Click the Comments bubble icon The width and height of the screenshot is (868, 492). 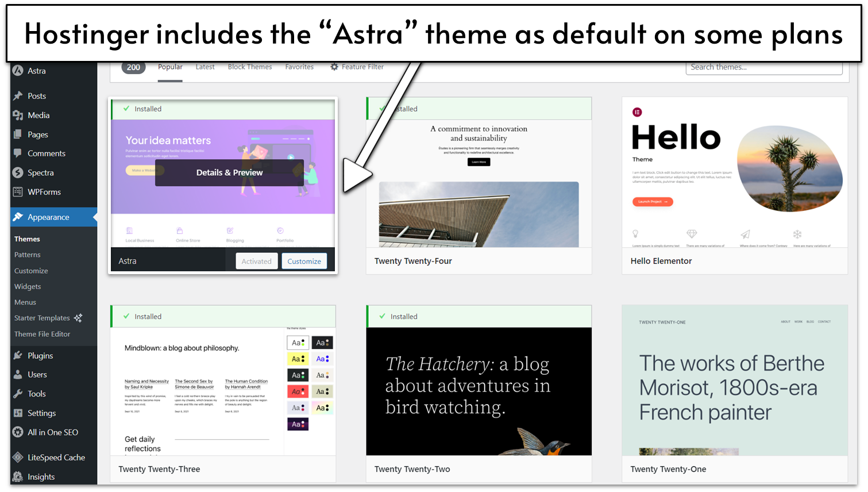(18, 153)
